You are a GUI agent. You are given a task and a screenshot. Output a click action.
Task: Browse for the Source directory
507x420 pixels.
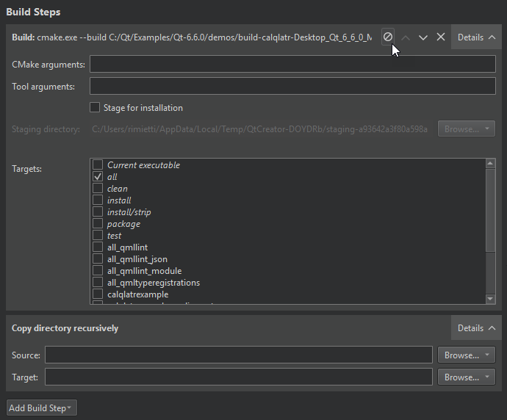pos(467,355)
